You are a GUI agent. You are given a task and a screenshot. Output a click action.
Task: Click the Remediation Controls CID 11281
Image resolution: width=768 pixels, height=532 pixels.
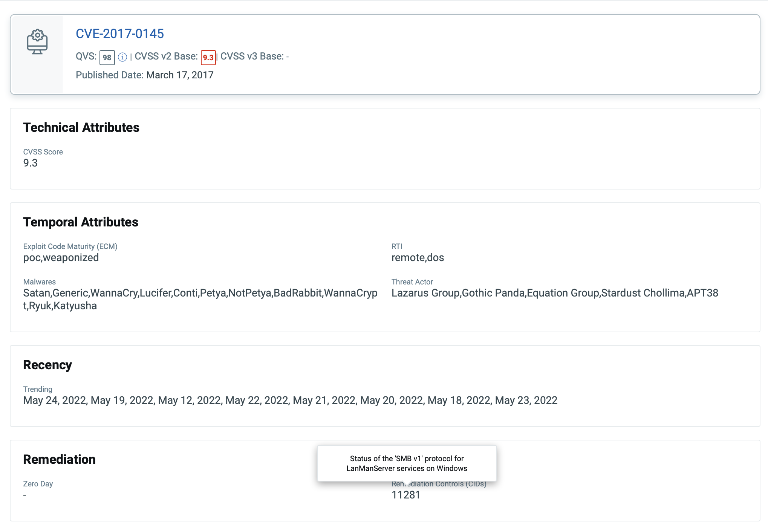tap(405, 495)
